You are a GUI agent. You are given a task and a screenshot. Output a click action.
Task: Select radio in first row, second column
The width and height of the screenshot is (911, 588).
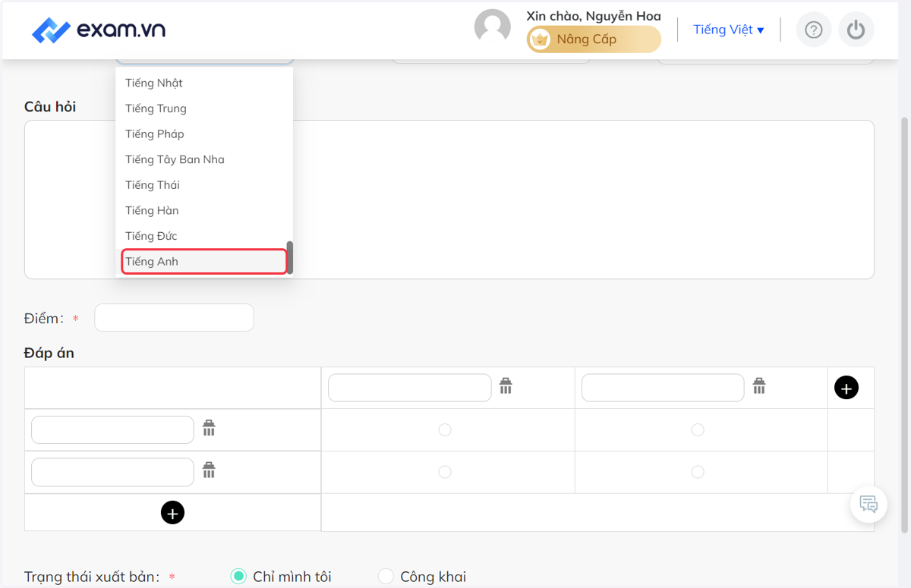coord(698,430)
